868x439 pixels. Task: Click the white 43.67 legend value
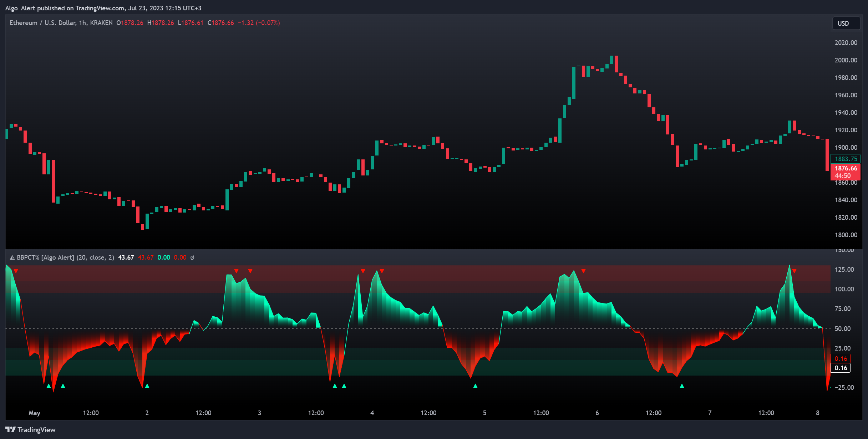coord(126,257)
